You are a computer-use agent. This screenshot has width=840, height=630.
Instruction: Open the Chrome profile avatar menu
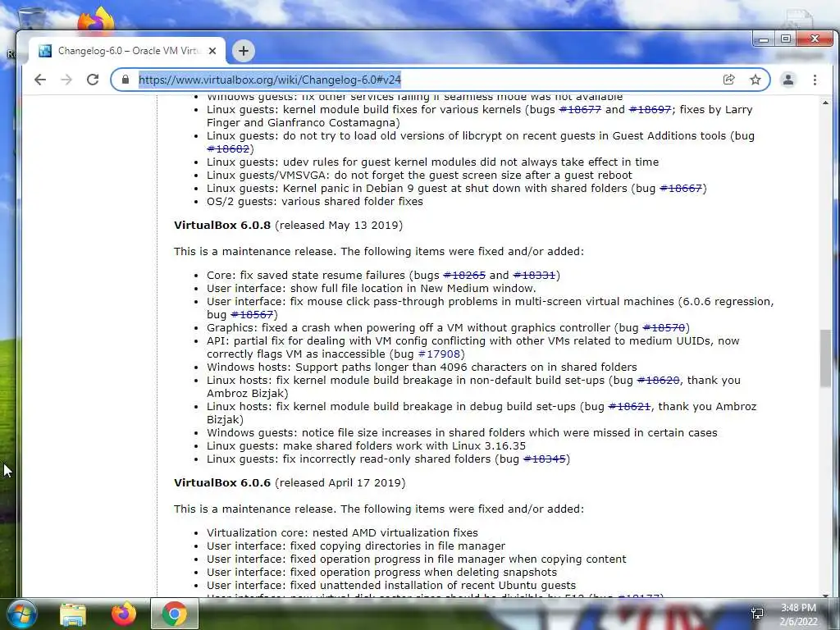coord(788,80)
